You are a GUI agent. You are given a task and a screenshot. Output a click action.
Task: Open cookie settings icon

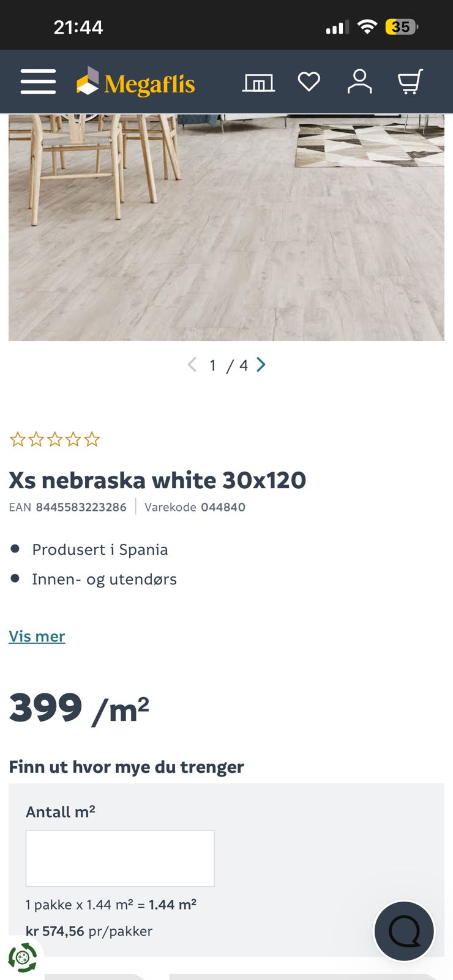coord(23,957)
